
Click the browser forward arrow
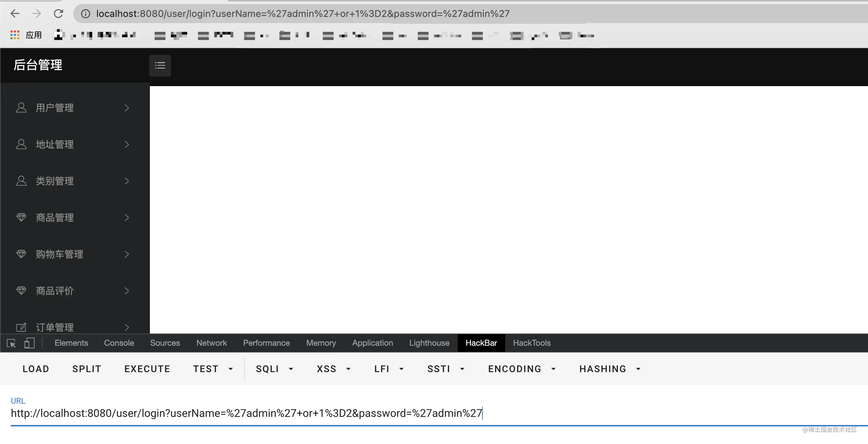(x=36, y=14)
